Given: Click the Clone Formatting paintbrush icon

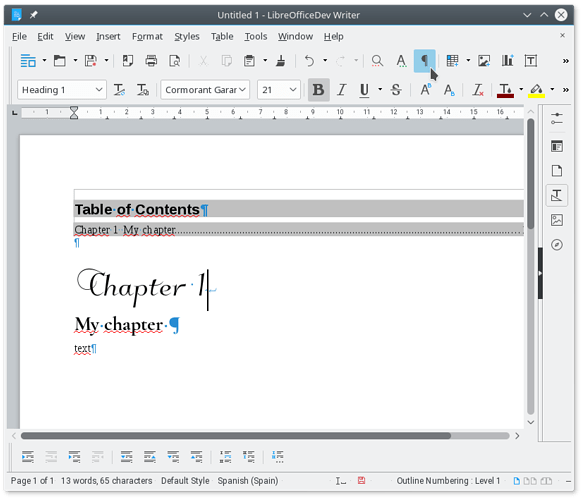Looking at the screenshot, I should (x=281, y=61).
